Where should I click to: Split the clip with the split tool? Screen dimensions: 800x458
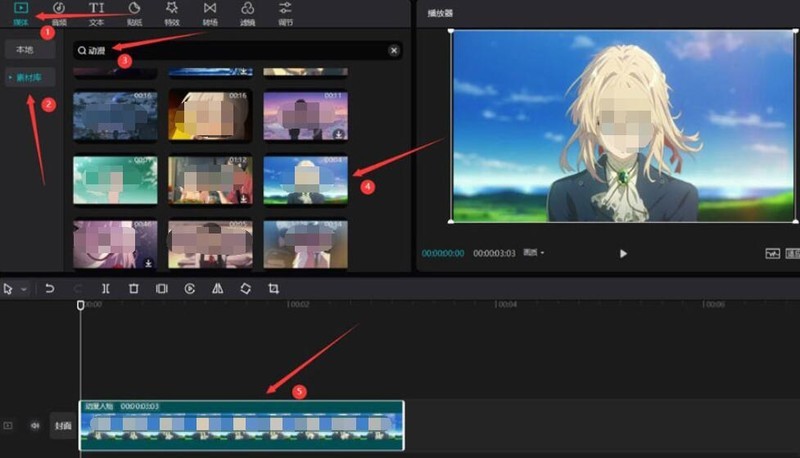(x=105, y=289)
